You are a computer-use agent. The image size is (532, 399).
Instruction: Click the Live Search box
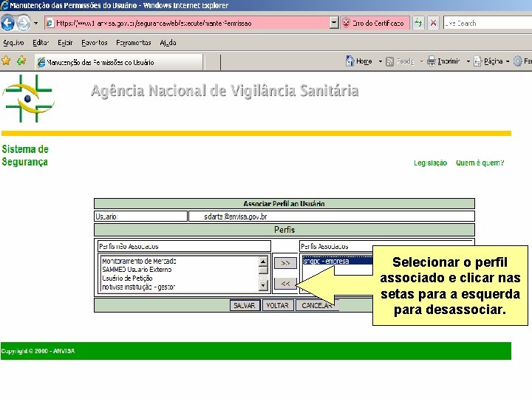pos(488,23)
